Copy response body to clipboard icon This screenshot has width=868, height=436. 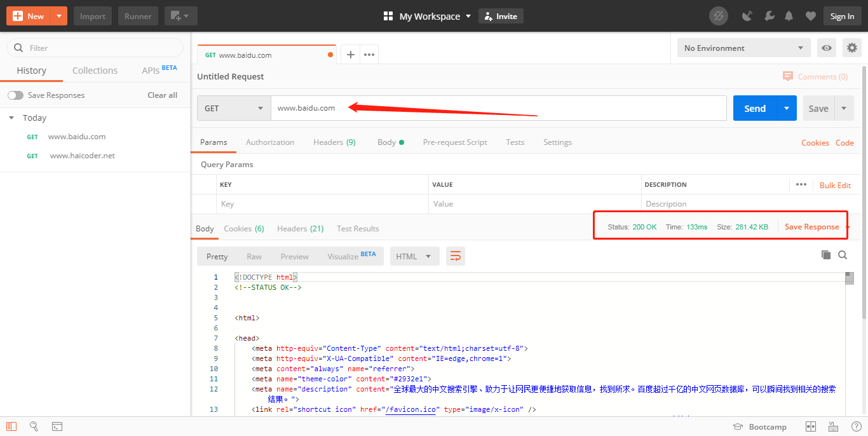826,255
